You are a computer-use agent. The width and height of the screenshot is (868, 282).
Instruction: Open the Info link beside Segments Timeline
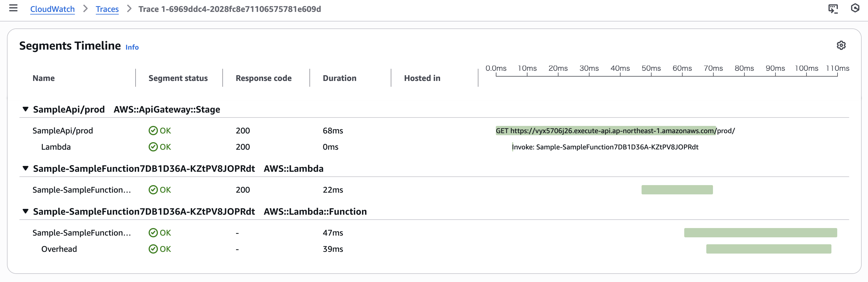click(x=132, y=47)
